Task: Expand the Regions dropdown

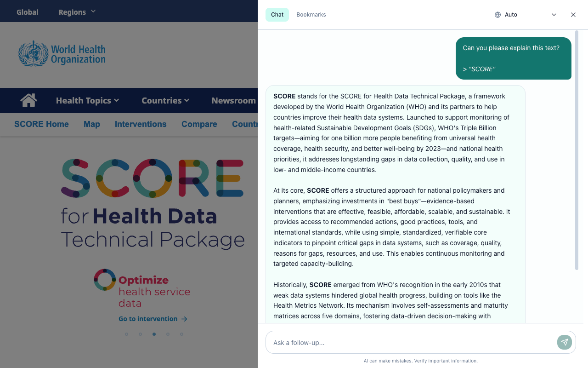Action: (77, 12)
